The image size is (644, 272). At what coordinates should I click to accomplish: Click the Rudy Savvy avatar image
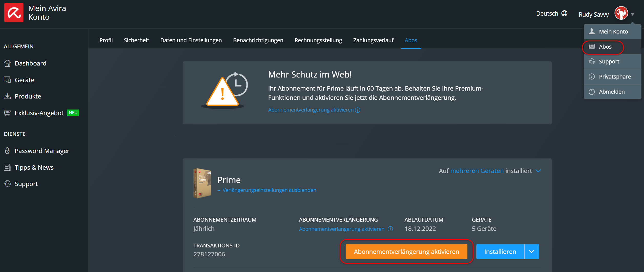click(x=621, y=13)
